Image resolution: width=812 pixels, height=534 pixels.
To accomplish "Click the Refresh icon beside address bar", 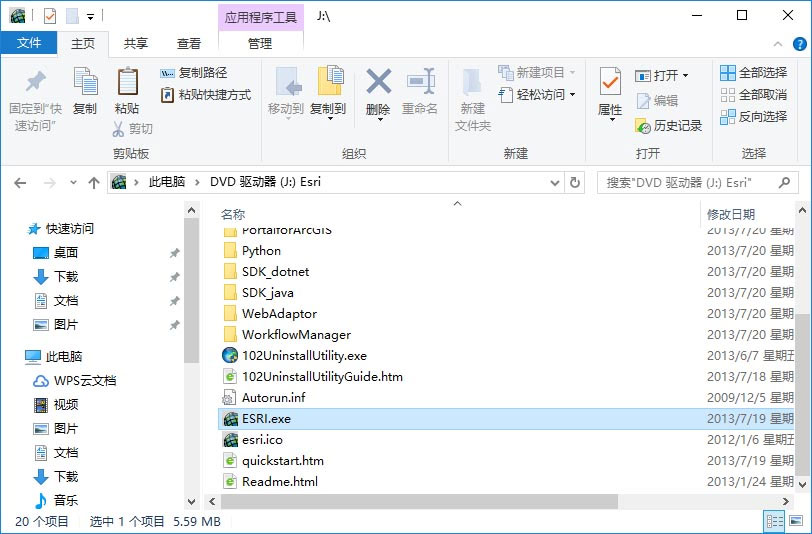I will point(575,182).
